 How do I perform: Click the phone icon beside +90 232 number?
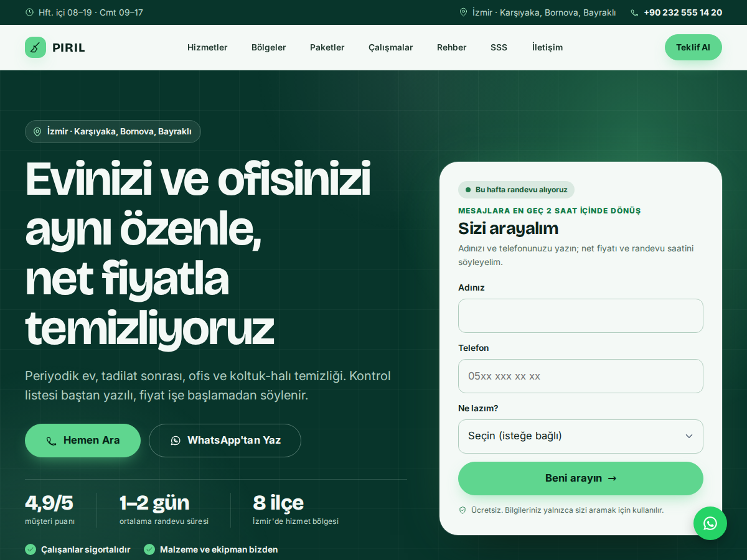[x=634, y=12]
